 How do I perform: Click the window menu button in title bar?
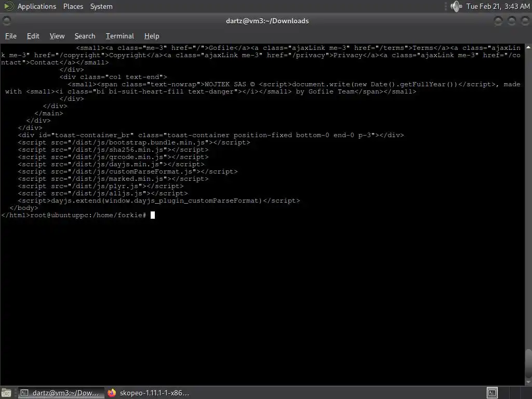pyautogui.click(x=6, y=21)
